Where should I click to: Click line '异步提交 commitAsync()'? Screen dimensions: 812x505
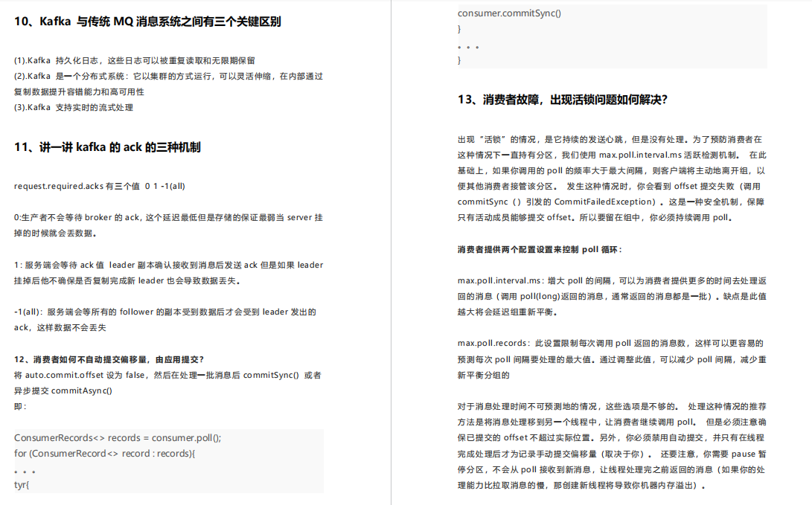point(63,390)
